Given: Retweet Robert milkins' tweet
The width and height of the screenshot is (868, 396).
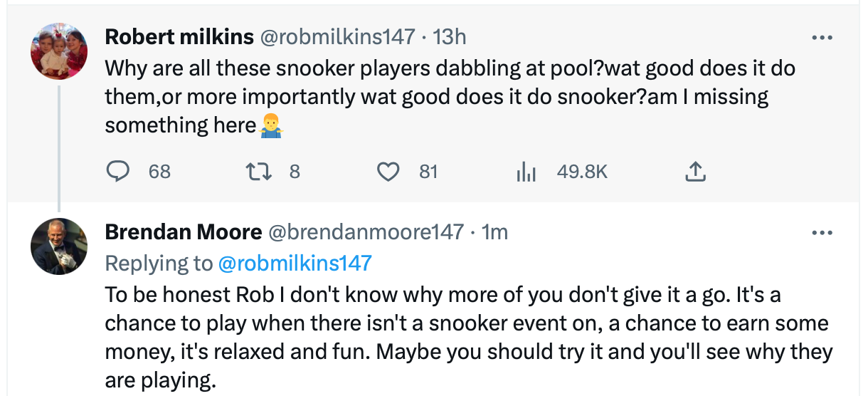Looking at the screenshot, I should pyautogui.click(x=255, y=172).
